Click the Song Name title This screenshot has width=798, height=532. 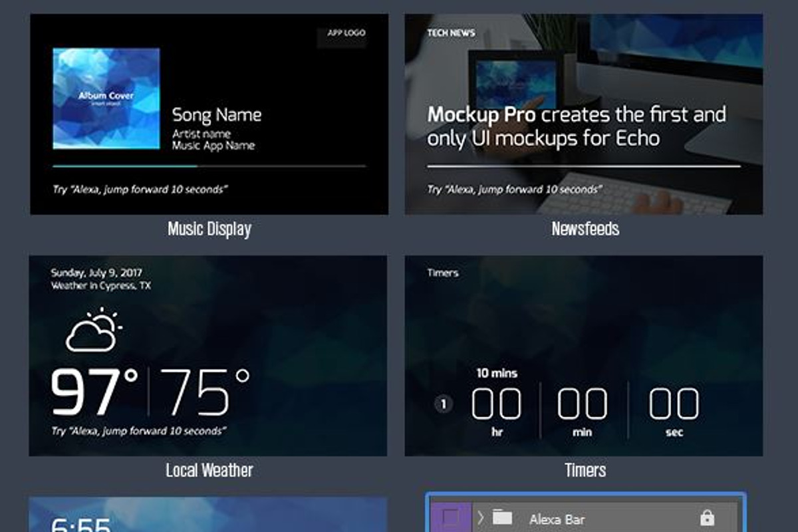(x=217, y=114)
